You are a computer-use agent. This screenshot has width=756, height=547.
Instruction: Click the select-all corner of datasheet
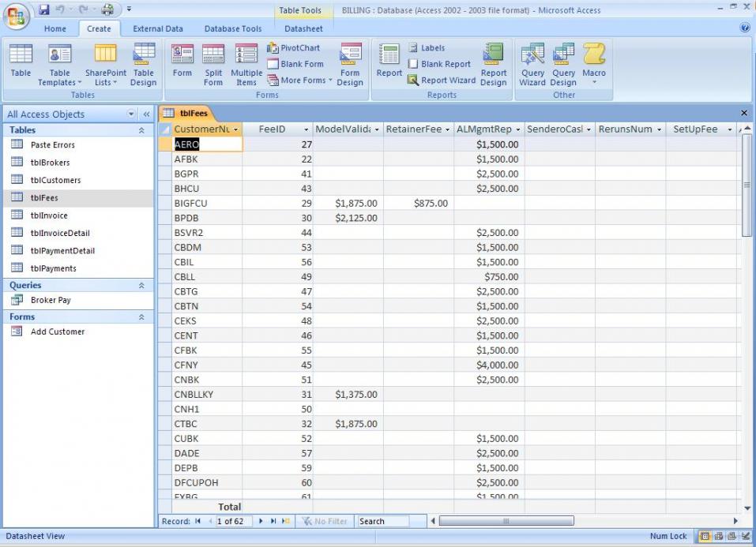pyautogui.click(x=165, y=129)
